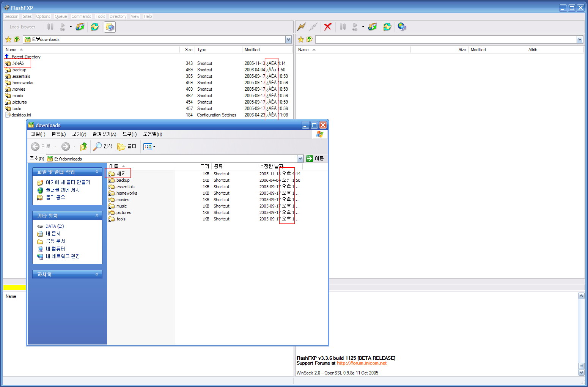Viewport: 588px width, 387px height.
Task: Click the red X abort icon
Action: pyautogui.click(x=328, y=27)
